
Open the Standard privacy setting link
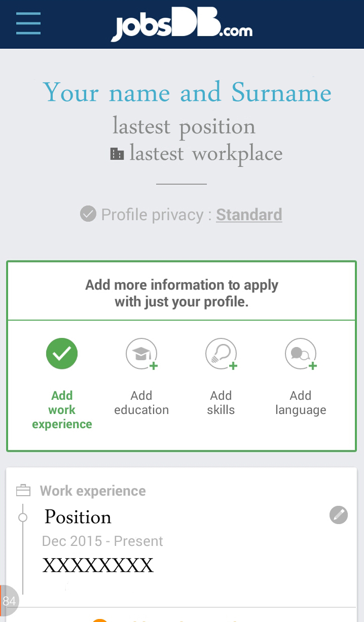tap(249, 215)
